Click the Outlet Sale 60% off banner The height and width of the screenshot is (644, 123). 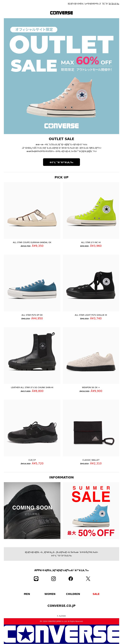click(61, 76)
